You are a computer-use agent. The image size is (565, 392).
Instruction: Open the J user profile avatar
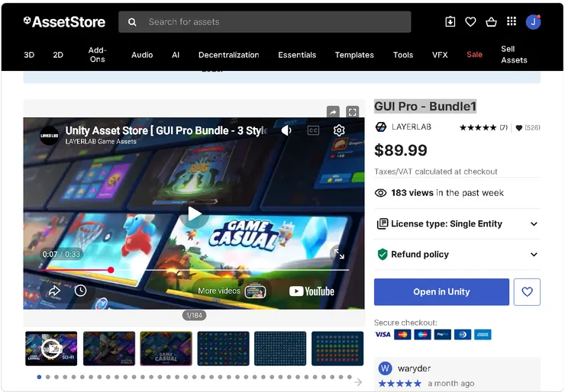[533, 22]
